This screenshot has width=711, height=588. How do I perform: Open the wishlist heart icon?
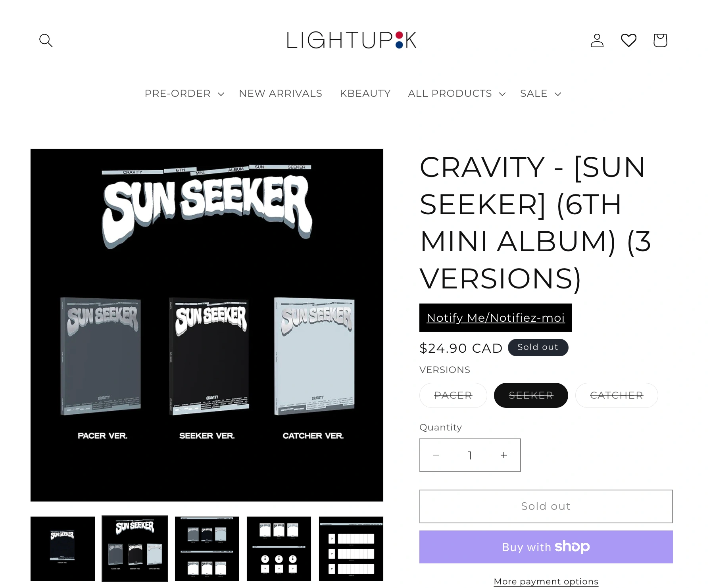628,40
